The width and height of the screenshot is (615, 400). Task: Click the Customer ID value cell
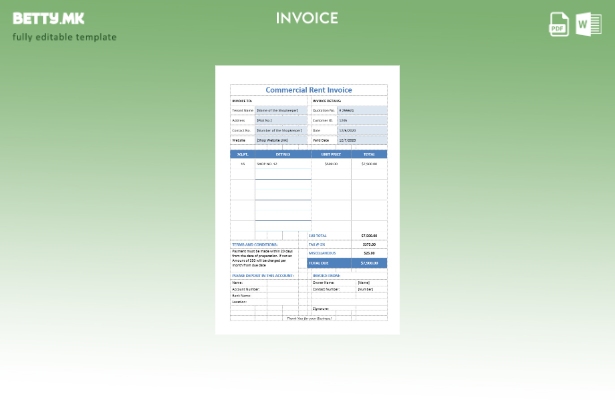coord(361,120)
